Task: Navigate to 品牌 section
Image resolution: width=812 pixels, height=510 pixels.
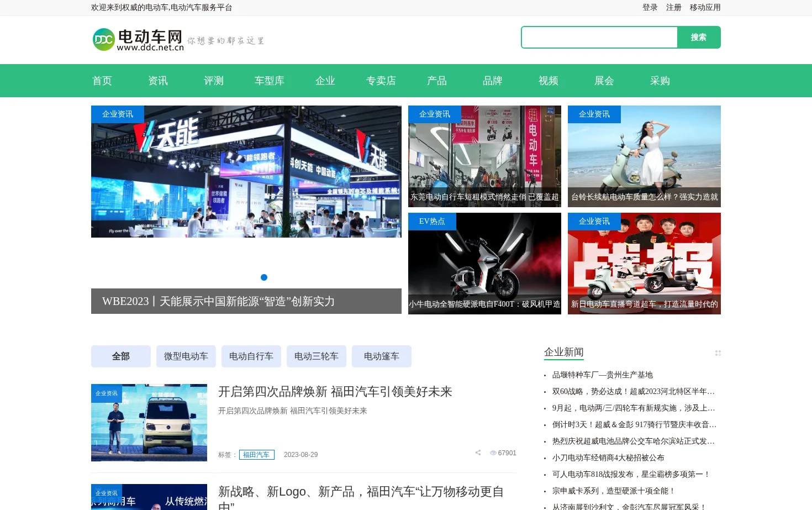Action: (493, 81)
